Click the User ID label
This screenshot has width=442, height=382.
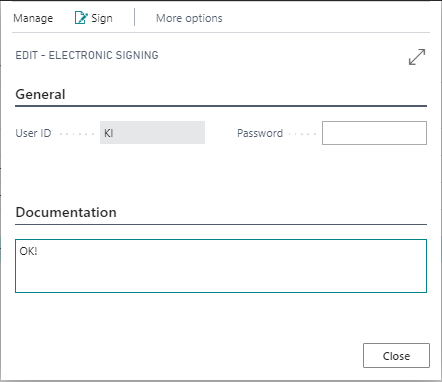[33, 133]
